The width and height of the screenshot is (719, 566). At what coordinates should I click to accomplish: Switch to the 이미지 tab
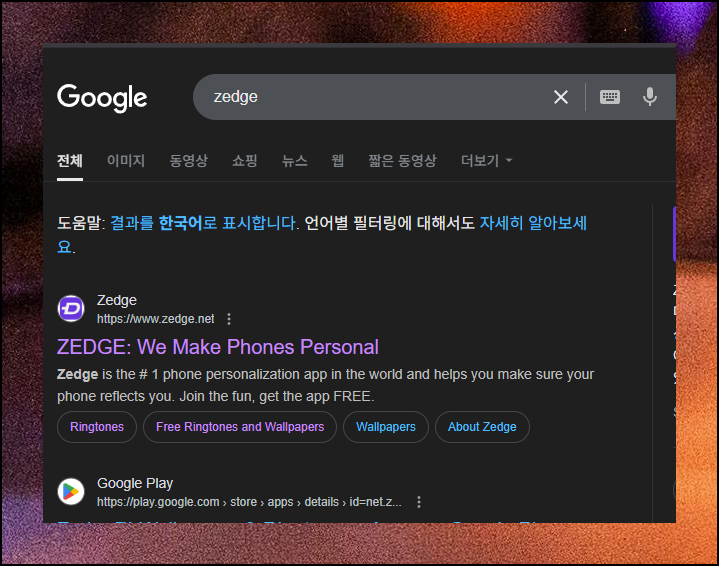click(126, 161)
